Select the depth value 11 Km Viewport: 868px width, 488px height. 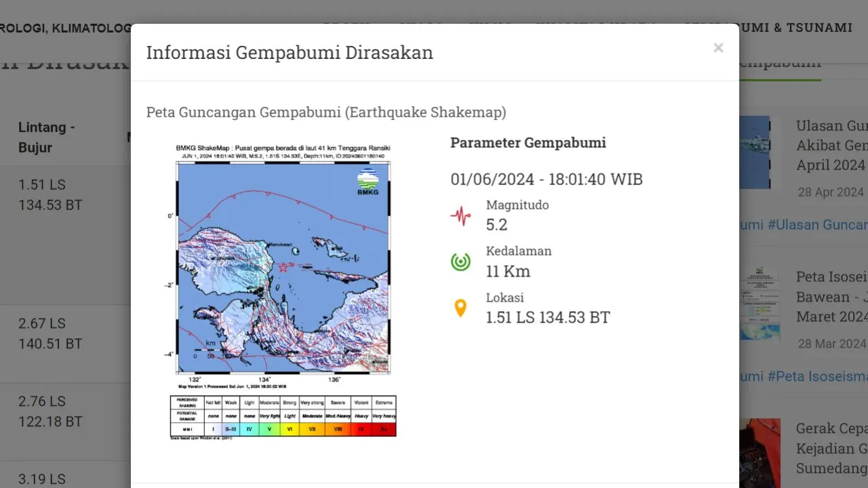point(508,272)
